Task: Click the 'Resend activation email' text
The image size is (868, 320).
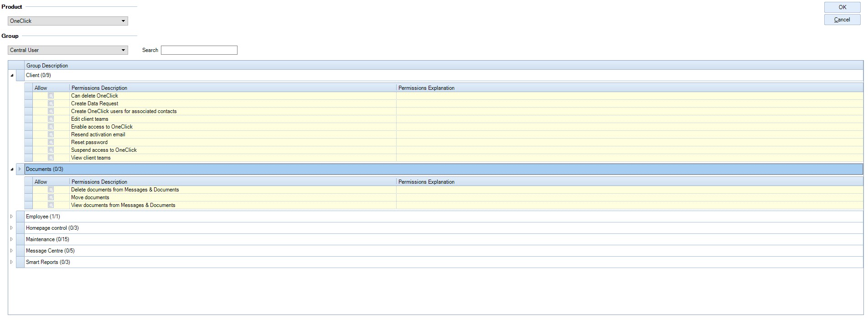Action: coord(98,134)
